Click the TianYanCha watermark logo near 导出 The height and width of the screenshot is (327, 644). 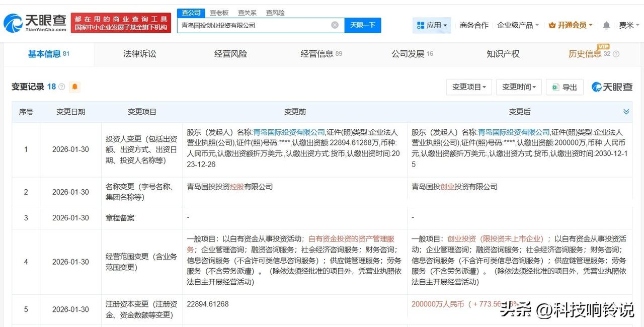(x=611, y=87)
